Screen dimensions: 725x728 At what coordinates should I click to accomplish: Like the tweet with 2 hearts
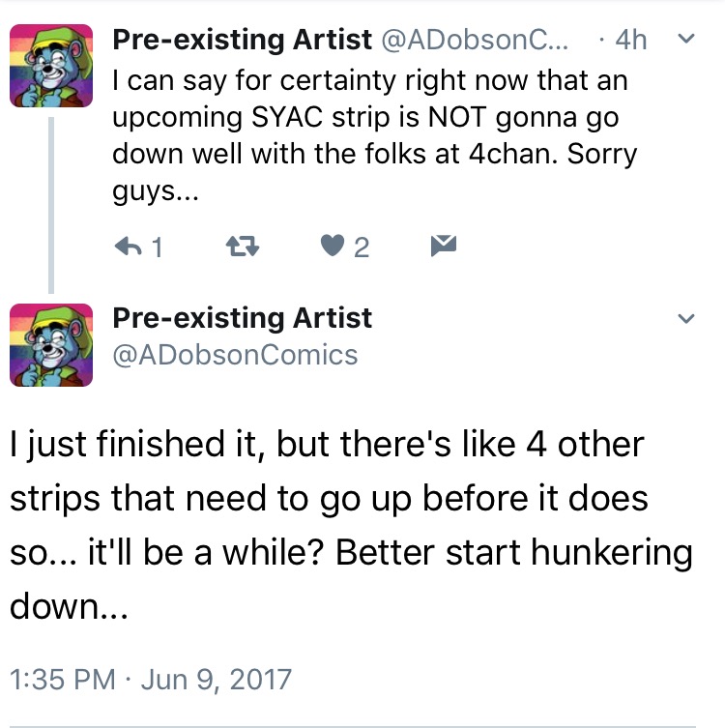coord(333,246)
